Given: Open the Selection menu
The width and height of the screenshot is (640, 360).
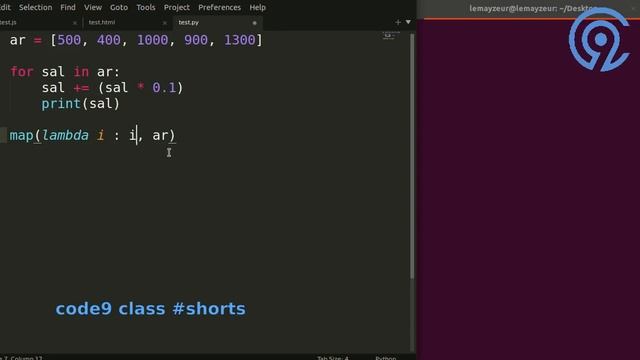Looking at the screenshot, I should (35, 7).
